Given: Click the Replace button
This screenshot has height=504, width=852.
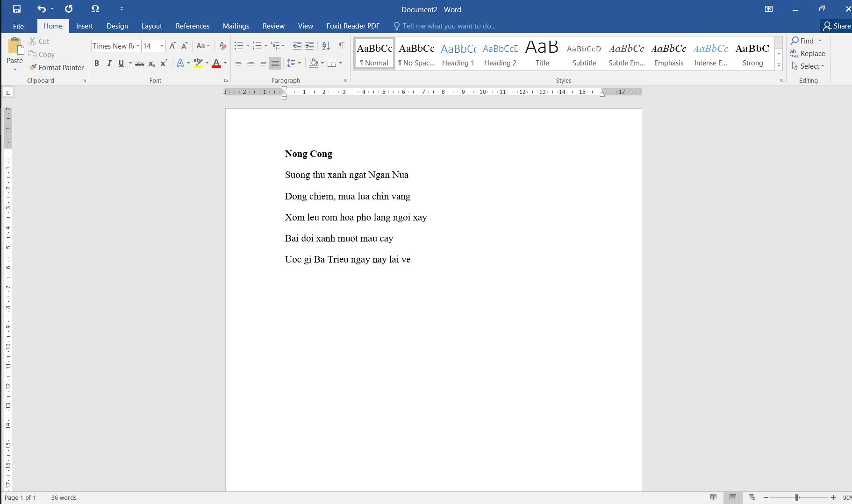Looking at the screenshot, I should coord(808,54).
